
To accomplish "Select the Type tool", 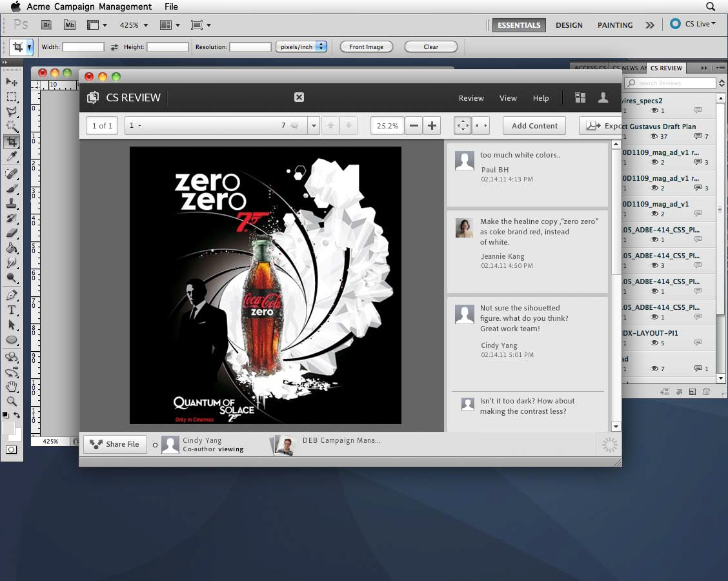I will (x=12, y=310).
